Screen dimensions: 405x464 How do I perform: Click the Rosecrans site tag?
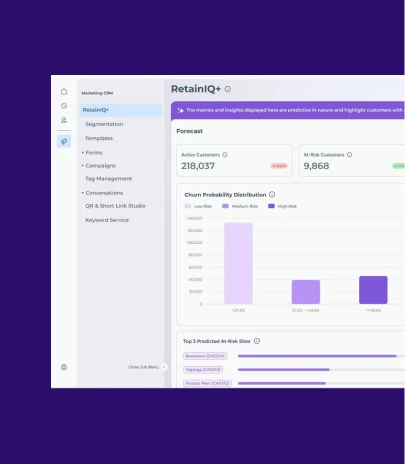[x=205, y=356]
